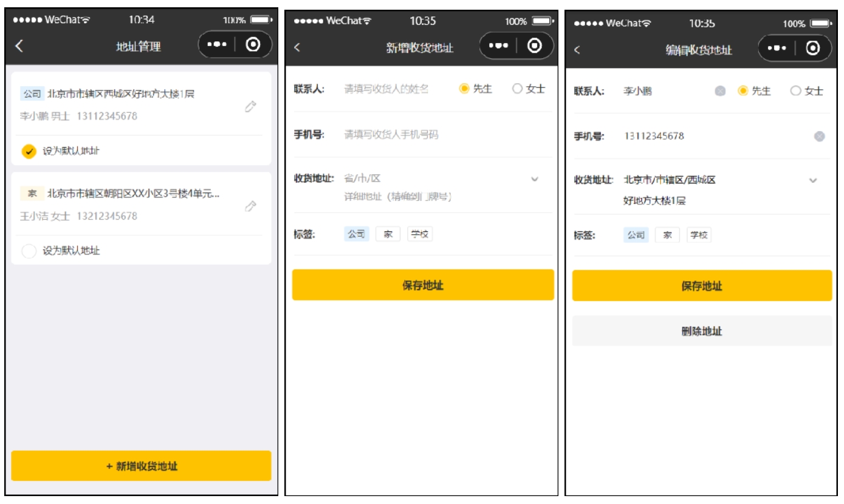Open the 李小鹏 address line 好地方大楼1层
844x504 pixels.
pos(121,94)
